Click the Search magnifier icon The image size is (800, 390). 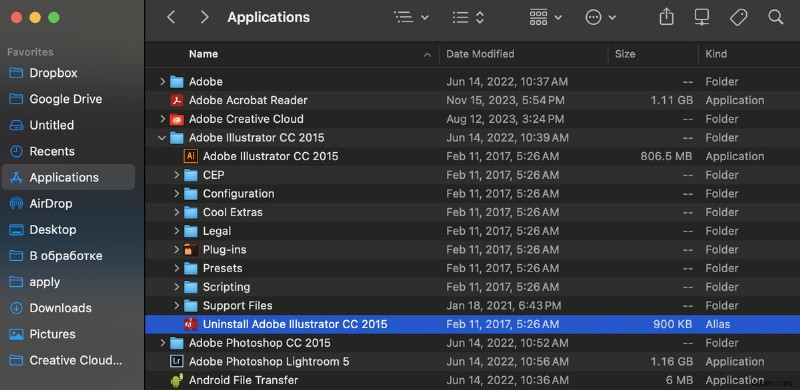[x=776, y=17]
